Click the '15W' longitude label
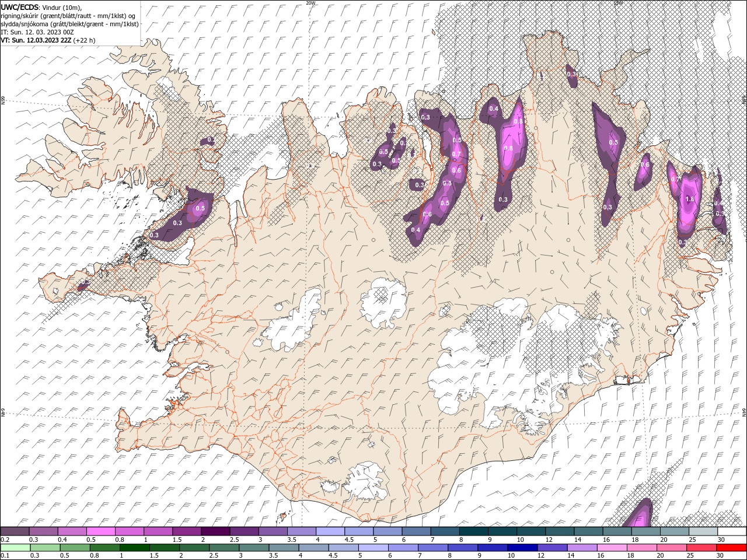Screen dimensions: 747x560 [x=618, y=3]
